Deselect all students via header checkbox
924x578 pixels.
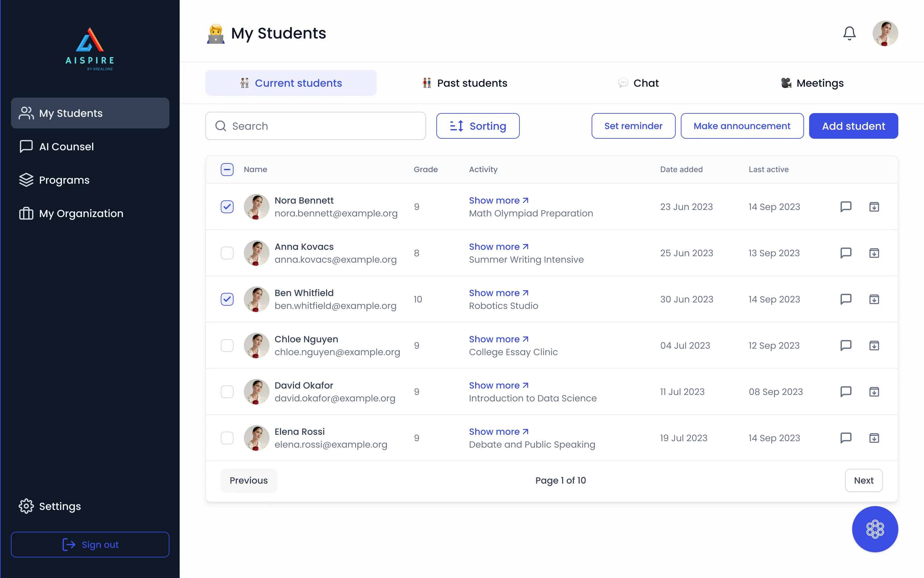click(x=227, y=169)
